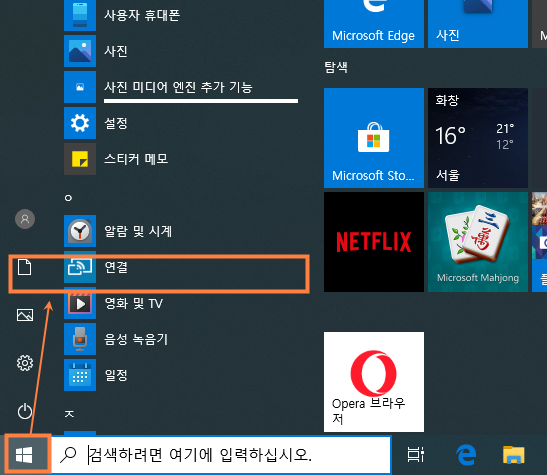The image size is (547, 475).
Task: Click the power button icon
Action: click(x=25, y=411)
